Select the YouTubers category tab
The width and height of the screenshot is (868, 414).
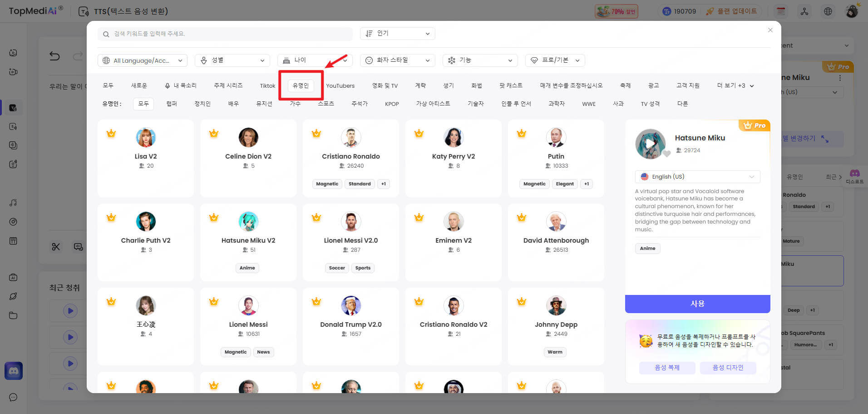(x=340, y=85)
